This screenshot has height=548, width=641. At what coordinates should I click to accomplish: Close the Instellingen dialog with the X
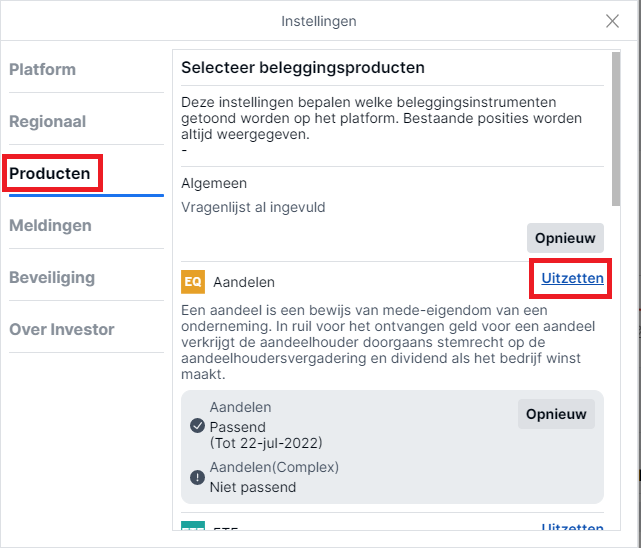[612, 21]
